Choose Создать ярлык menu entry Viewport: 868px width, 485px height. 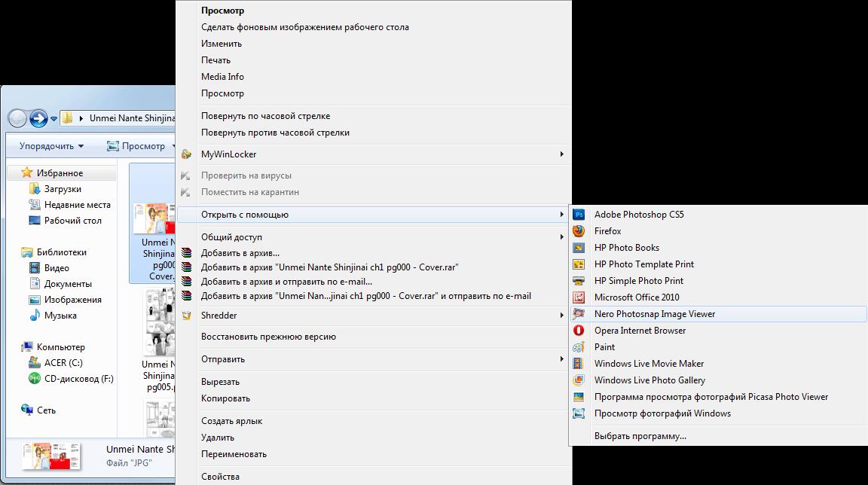[374, 421]
